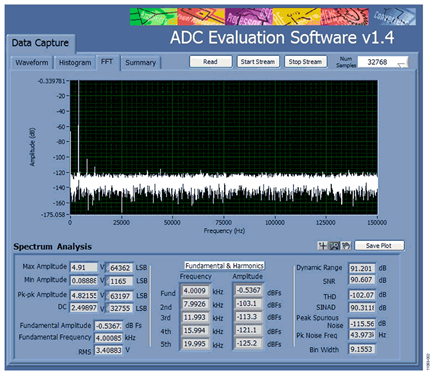Open the Summary tab
This screenshot has height=374, width=435.
[140, 63]
